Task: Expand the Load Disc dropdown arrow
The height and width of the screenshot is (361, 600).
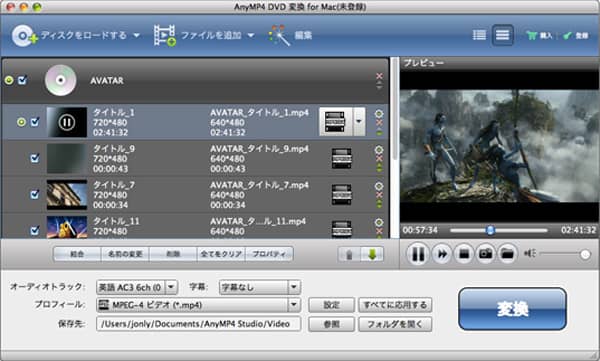Action: [137, 36]
